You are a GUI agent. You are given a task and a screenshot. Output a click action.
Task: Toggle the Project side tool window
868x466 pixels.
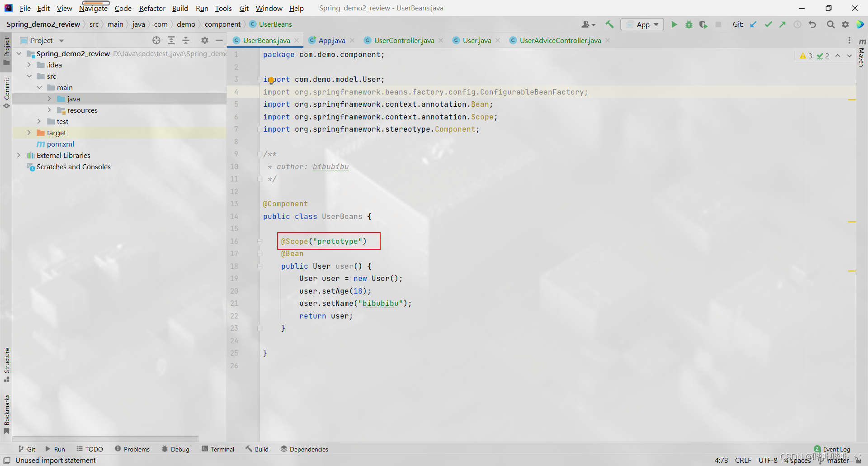tap(6, 51)
